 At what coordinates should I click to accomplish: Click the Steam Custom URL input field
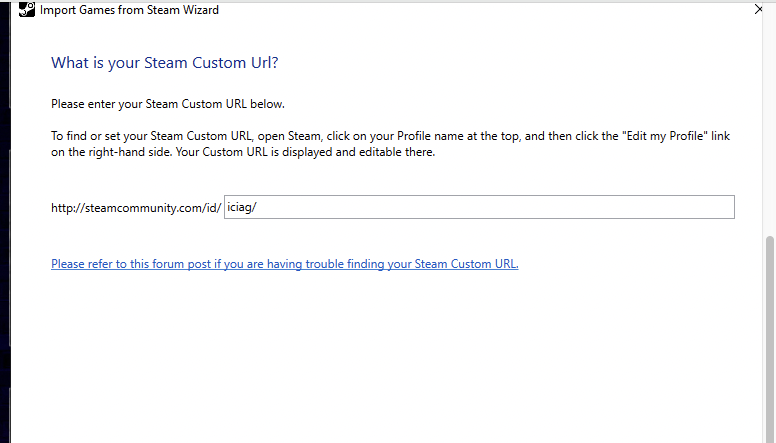[479, 207]
